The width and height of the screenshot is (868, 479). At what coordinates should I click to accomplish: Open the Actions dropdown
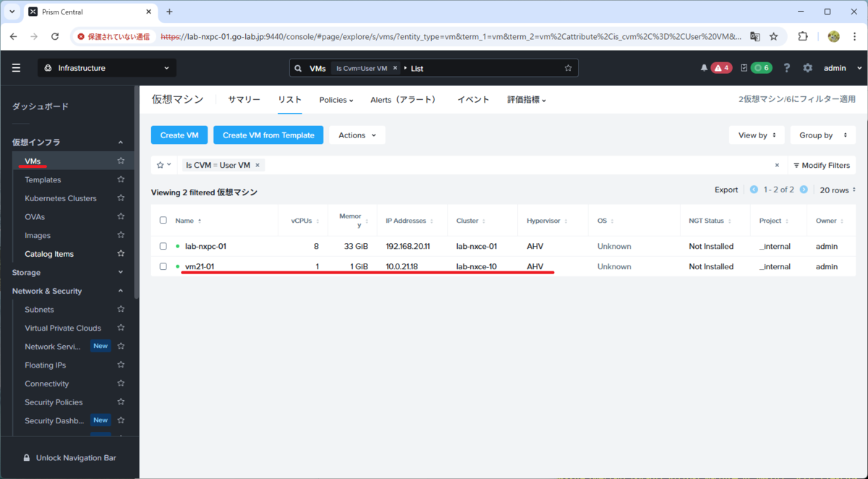[357, 135]
